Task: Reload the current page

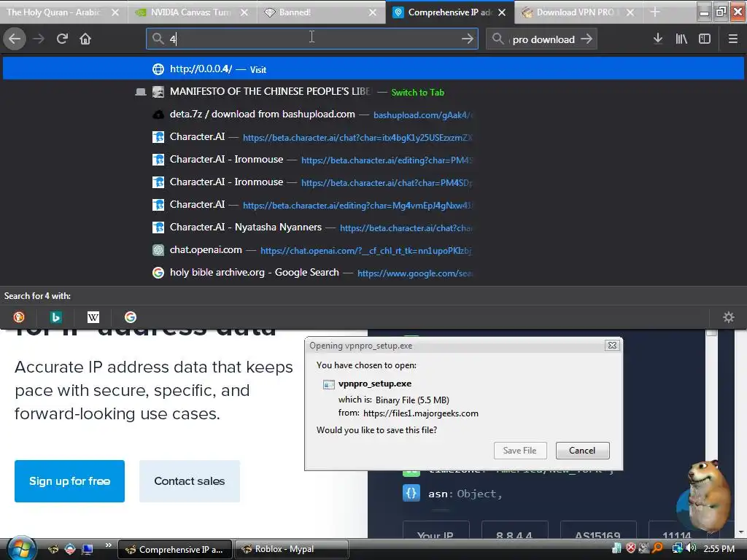Action: pyautogui.click(x=62, y=39)
